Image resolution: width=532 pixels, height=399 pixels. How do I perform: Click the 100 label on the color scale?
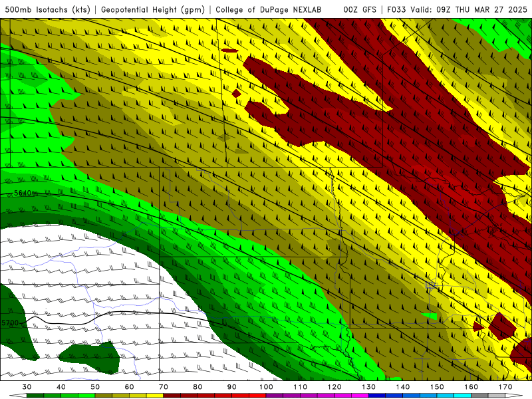[267, 387]
